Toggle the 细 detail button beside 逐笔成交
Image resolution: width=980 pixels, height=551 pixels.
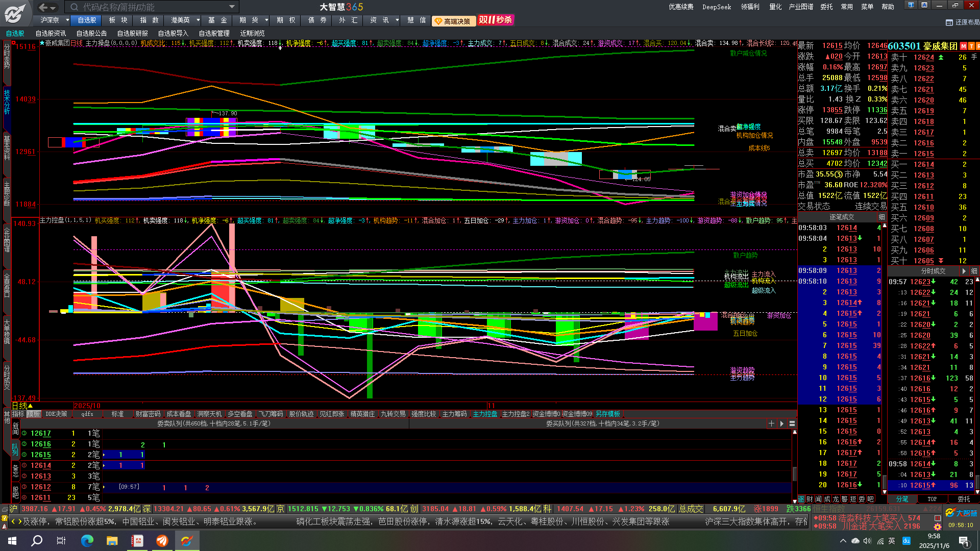(x=881, y=217)
